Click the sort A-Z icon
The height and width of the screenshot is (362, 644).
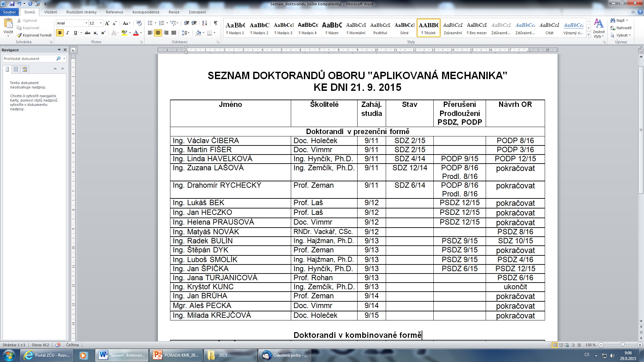204,23
